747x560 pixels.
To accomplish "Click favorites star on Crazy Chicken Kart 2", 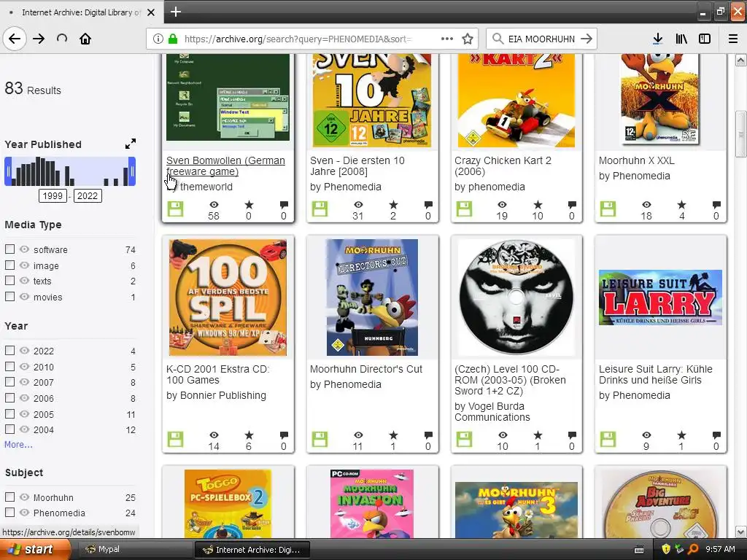I will (x=538, y=205).
